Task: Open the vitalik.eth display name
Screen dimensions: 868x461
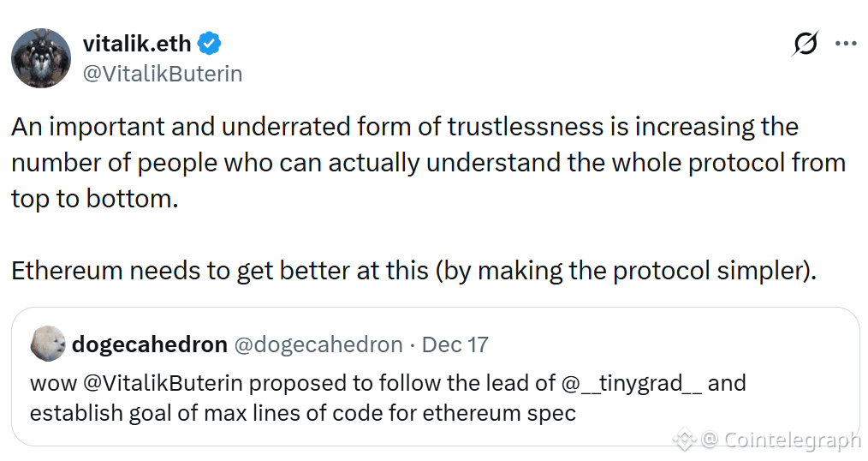Action: click(x=137, y=43)
